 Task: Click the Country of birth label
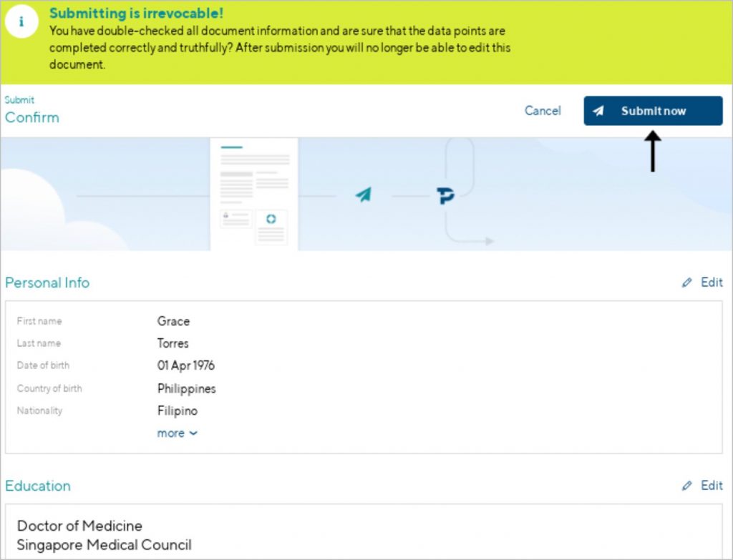click(49, 388)
